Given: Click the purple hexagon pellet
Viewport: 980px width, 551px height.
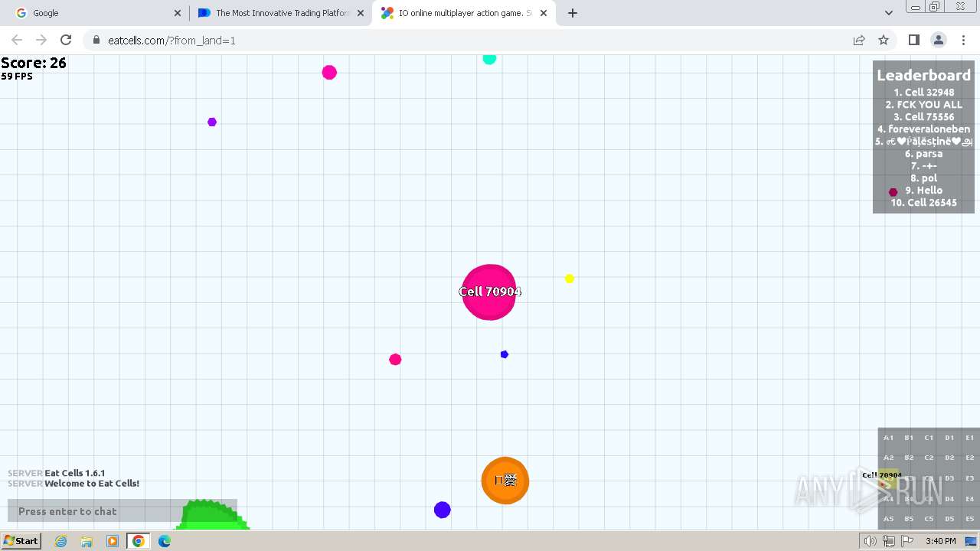Looking at the screenshot, I should click(212, 122).
